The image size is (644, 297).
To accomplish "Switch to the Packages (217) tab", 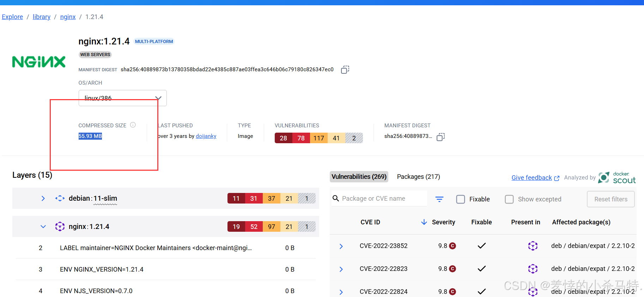I will point(419,177).
